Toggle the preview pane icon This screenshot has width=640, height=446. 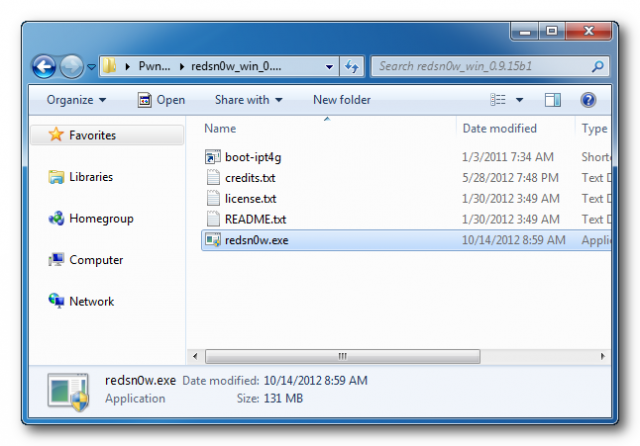click(553, 100)
